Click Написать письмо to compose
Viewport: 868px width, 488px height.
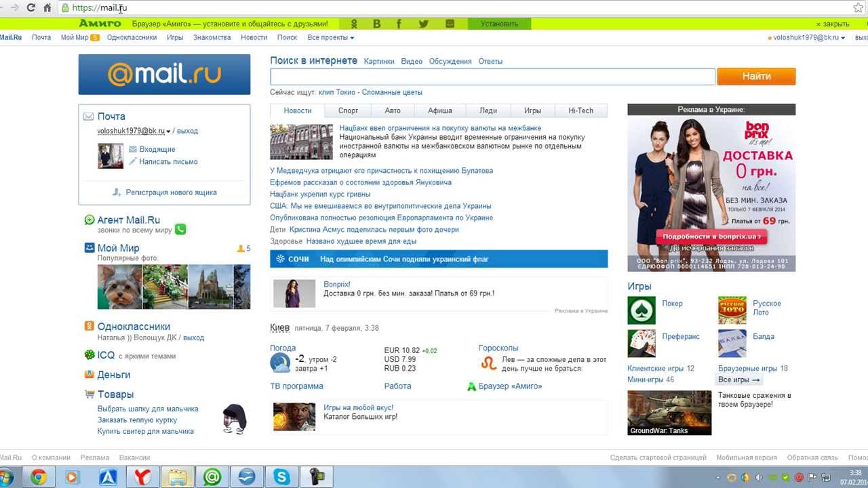click(168, 162)
